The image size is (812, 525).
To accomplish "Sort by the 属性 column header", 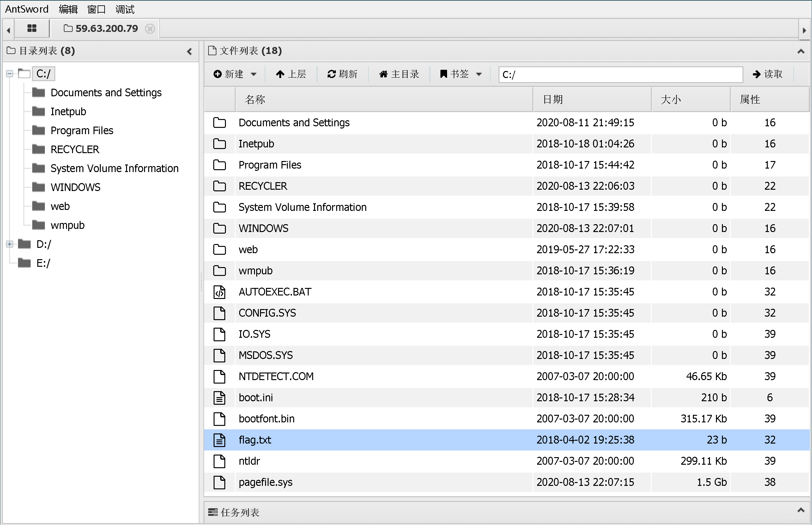I will (770, 99).
